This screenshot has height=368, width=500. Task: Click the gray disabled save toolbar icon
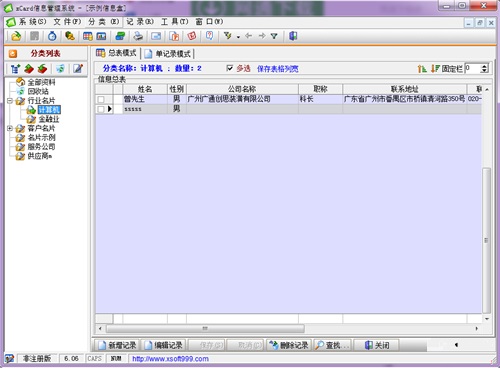pos(34,36)
